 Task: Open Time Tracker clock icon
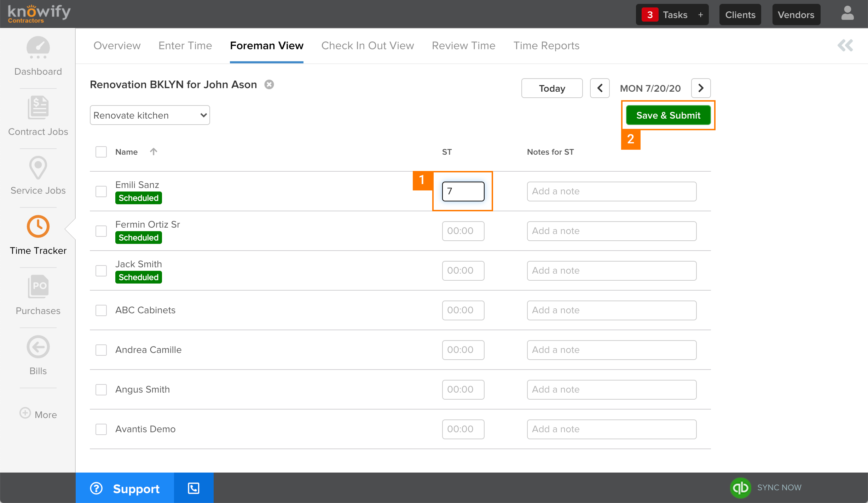tap(38, 227)
